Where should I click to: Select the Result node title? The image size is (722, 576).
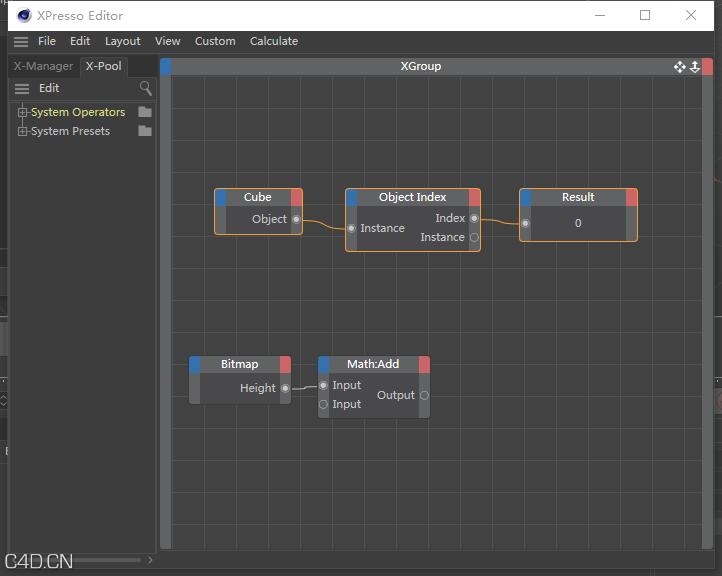click(578, 197)
